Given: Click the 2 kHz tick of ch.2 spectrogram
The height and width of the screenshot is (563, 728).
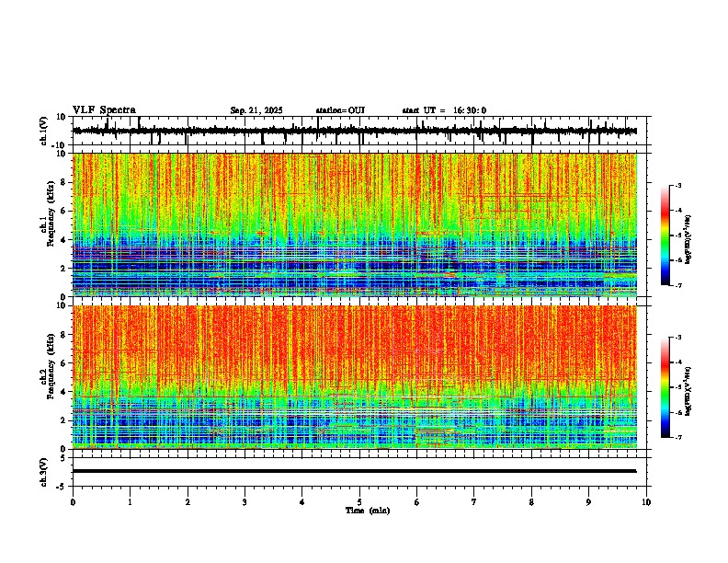Looking at the screenshot, I should (x=65, y=420).
